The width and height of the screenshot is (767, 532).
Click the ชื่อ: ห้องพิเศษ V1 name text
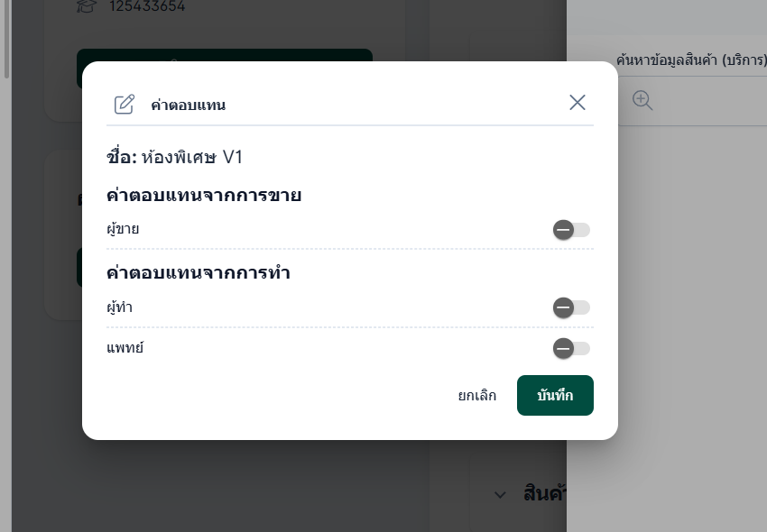175,157
